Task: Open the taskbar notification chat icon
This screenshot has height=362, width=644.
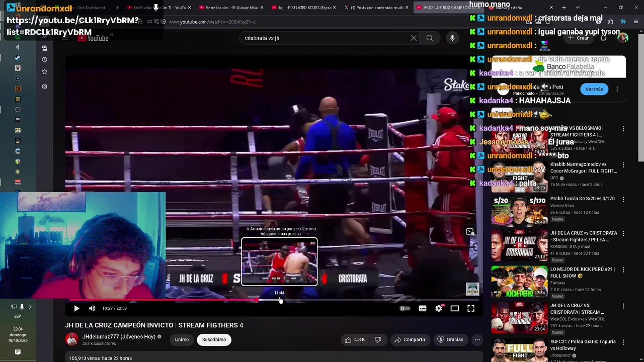Action: 18,352
